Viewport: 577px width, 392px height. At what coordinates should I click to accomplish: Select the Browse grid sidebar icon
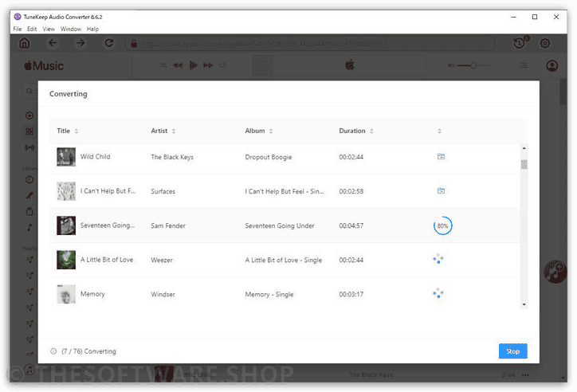[29, 131]
